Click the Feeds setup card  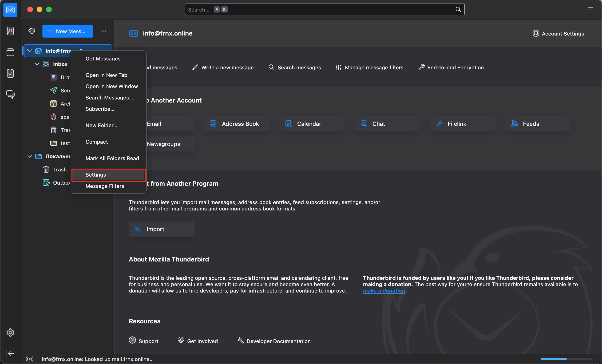[x=538, y=124]
